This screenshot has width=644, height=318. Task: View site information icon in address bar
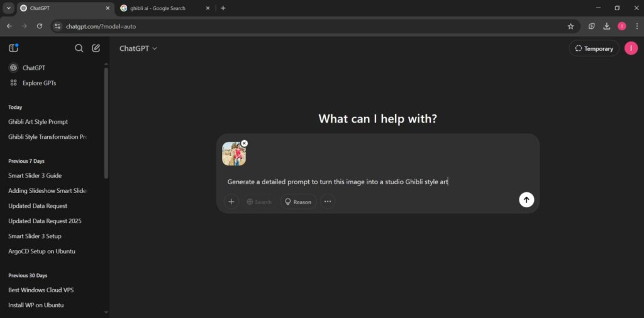pos(57,26)
